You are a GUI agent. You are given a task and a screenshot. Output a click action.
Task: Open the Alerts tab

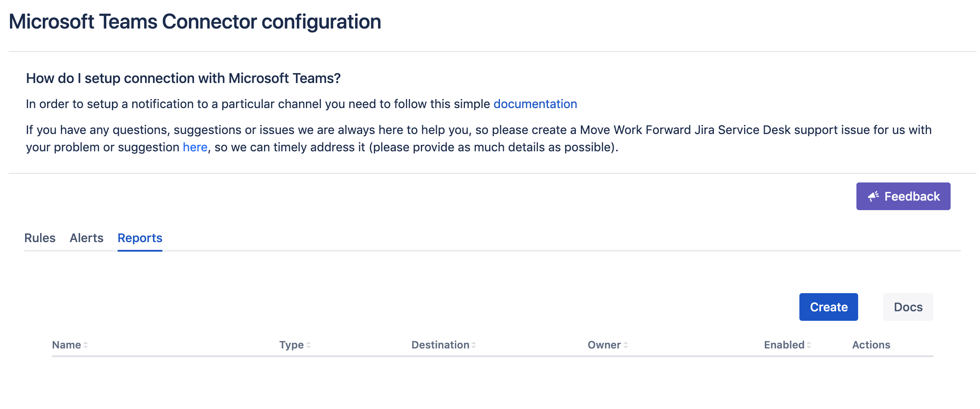click(x=86, y=238)
